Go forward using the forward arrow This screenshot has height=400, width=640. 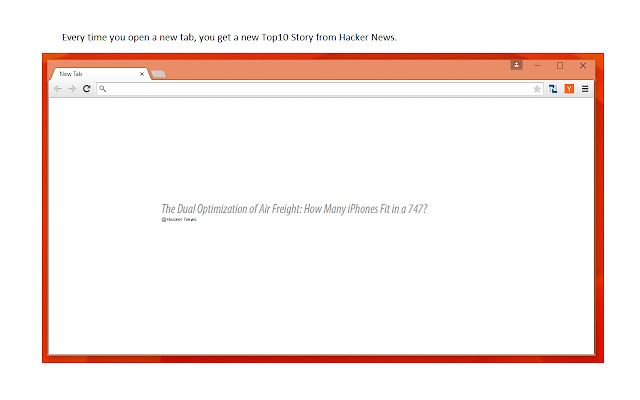[x=72, y=89]
